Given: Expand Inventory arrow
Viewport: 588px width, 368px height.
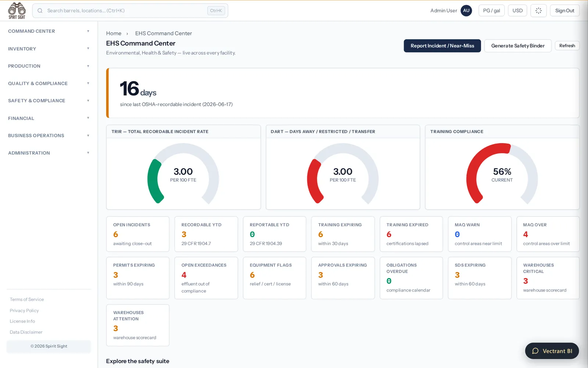Looking at the screenshot, I should click(88, 49).
